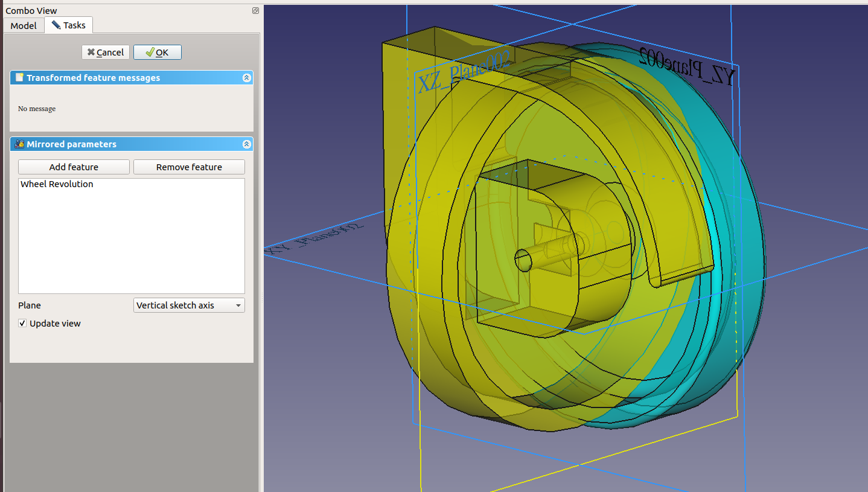Collapse the Transformed feature messages section

246,78
